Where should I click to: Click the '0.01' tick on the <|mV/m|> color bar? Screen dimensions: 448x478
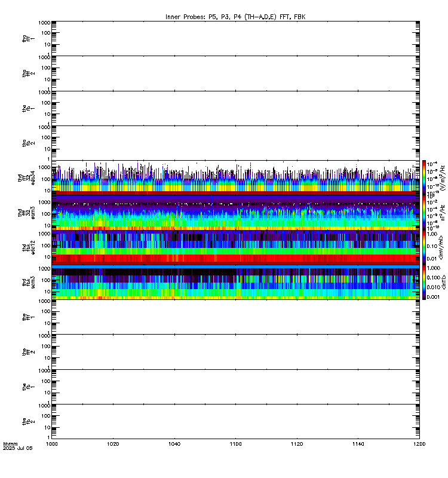point(432,259)
